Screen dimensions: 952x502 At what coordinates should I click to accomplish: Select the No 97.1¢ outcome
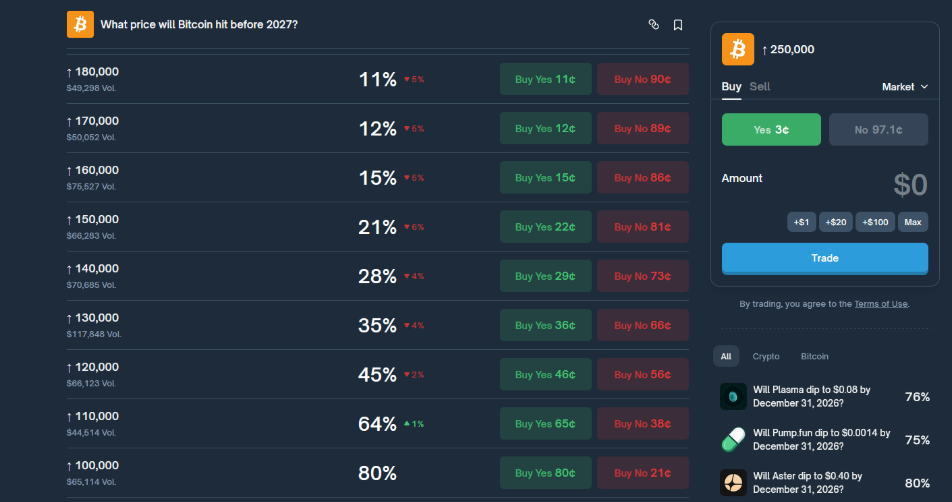click(x=878, y=129)
